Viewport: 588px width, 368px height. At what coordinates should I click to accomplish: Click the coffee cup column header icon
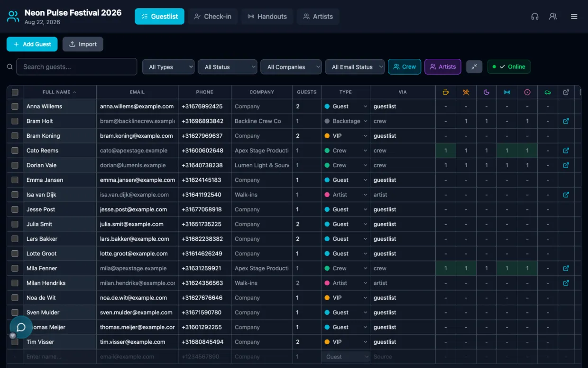coord(445,92)
